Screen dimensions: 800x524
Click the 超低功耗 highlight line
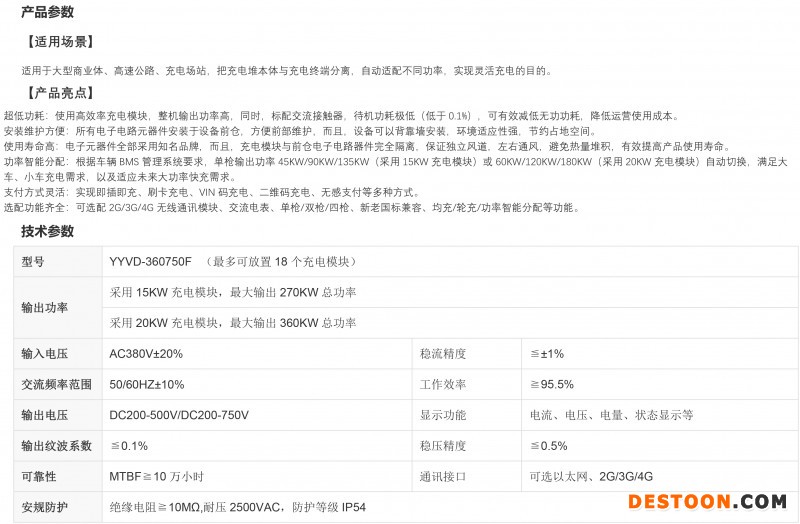pyautogui.click(x=342, y=116)
